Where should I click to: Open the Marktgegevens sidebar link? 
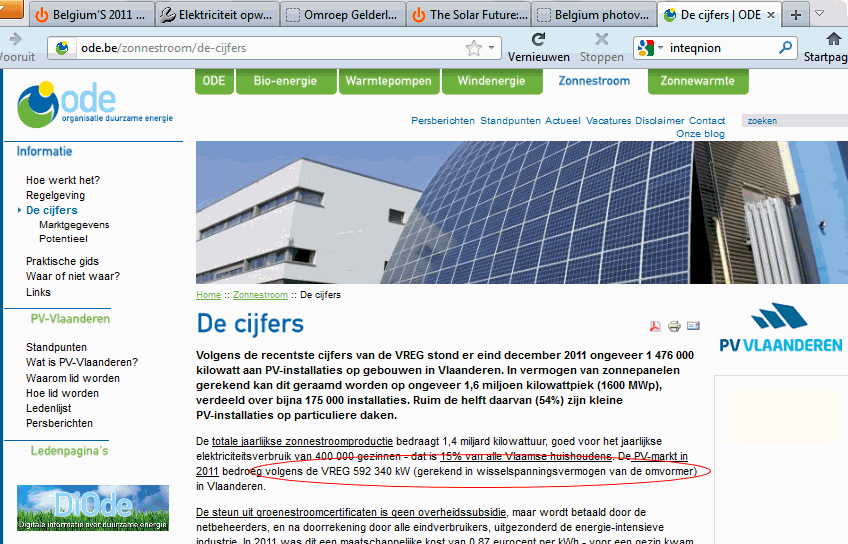tap(74, 225)
